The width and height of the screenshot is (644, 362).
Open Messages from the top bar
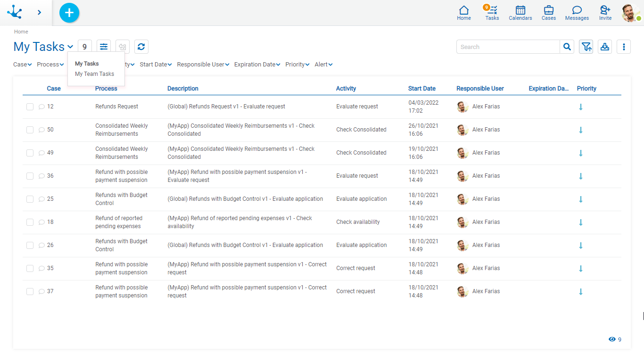[x=577, y=13]
